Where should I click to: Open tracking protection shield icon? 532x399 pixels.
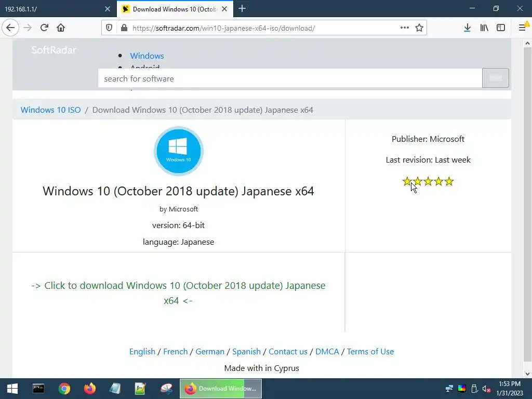[x=109, y=28]
